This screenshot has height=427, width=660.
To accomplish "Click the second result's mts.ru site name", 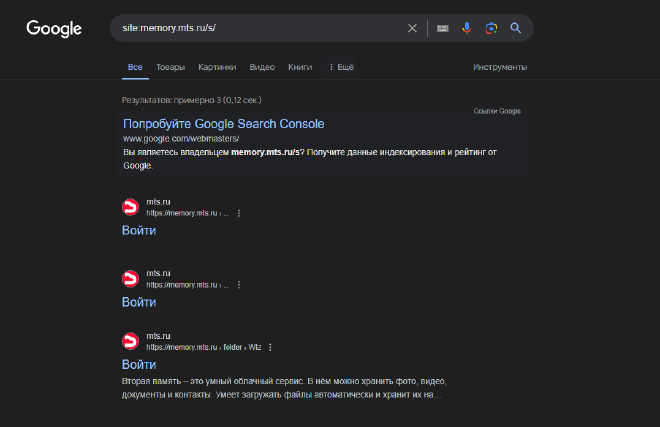I will point(158,274).
